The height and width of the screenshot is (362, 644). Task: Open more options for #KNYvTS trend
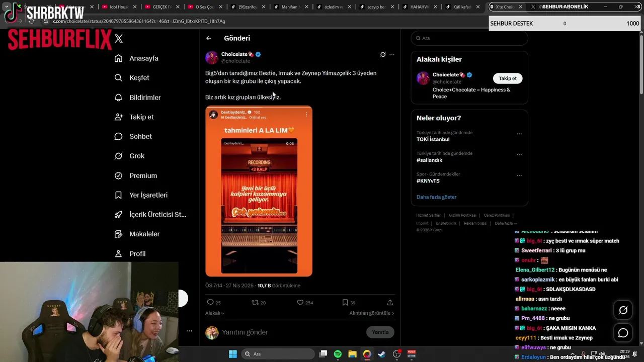519,175
